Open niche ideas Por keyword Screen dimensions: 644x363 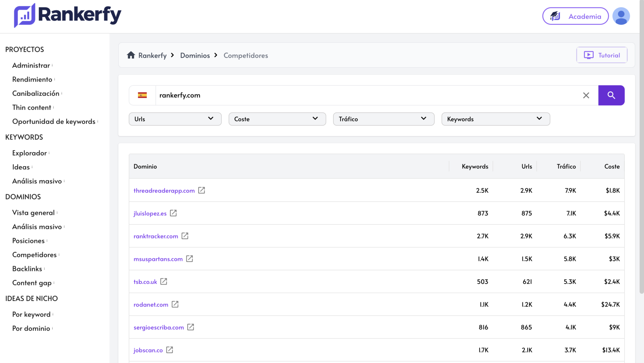pos(31,315)
